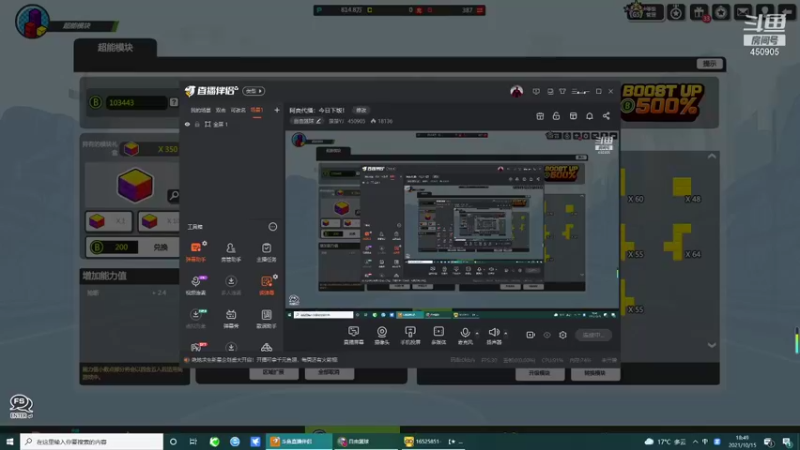Image resolution: width=800 pixels, height=450 pixels.
Task: Toggle the preview eye icon in bottom bar
Action: (547, 335)
